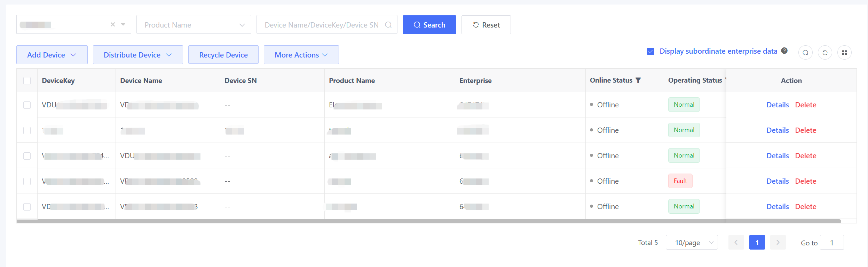Screen dimensions: 868x267
Task: Open the Product Name dropdown
Action: point(194,25)
